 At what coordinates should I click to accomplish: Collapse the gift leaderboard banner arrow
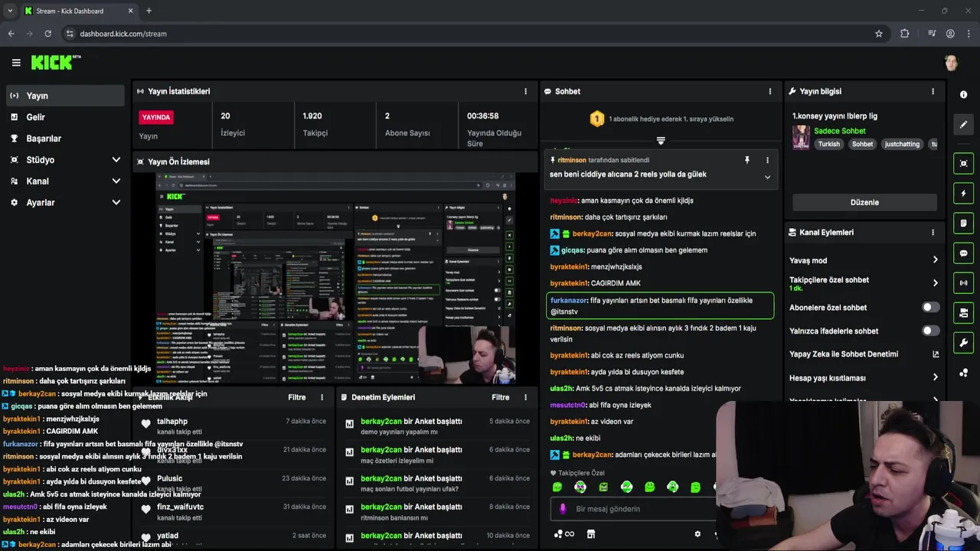(661, 141)
